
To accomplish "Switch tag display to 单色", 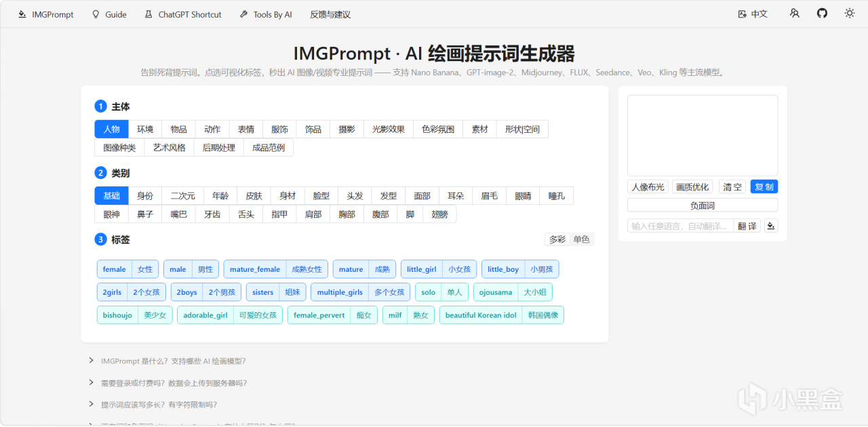I will (581, 239).
